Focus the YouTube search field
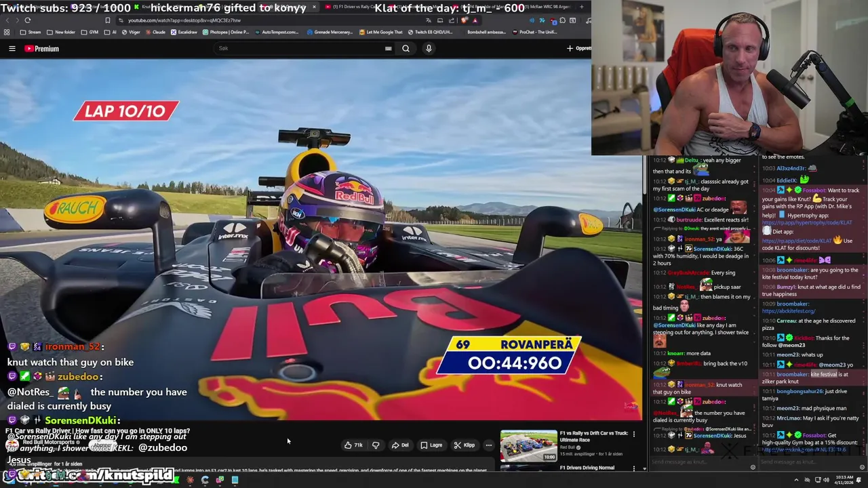The width and height of the screenshot is (868, 488). [298, 48]
